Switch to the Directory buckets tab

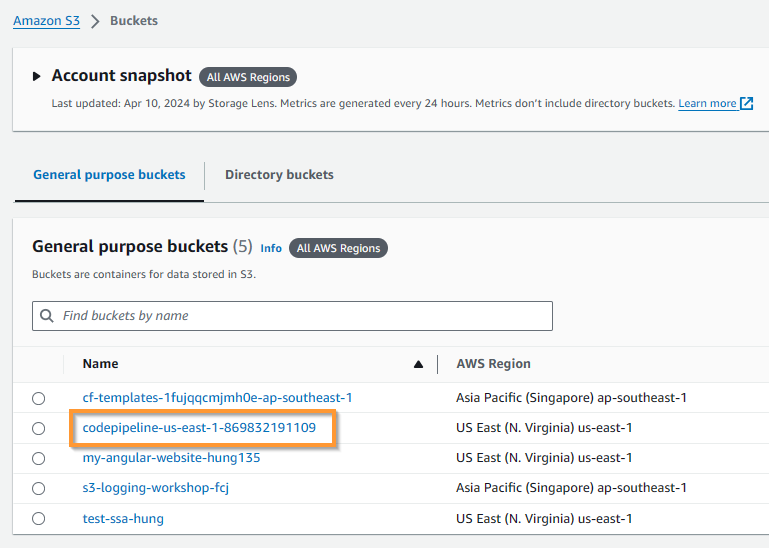point(279,175)
